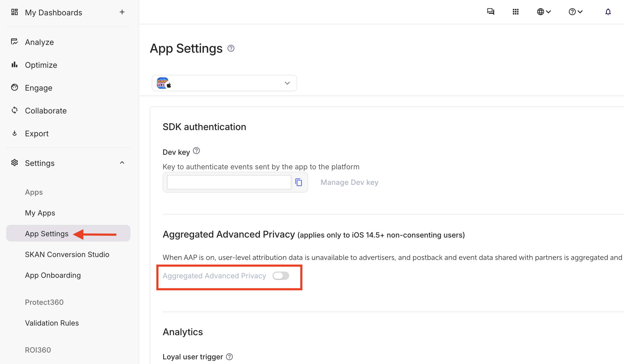
Task: Open the Export menu
Action: 37,133
